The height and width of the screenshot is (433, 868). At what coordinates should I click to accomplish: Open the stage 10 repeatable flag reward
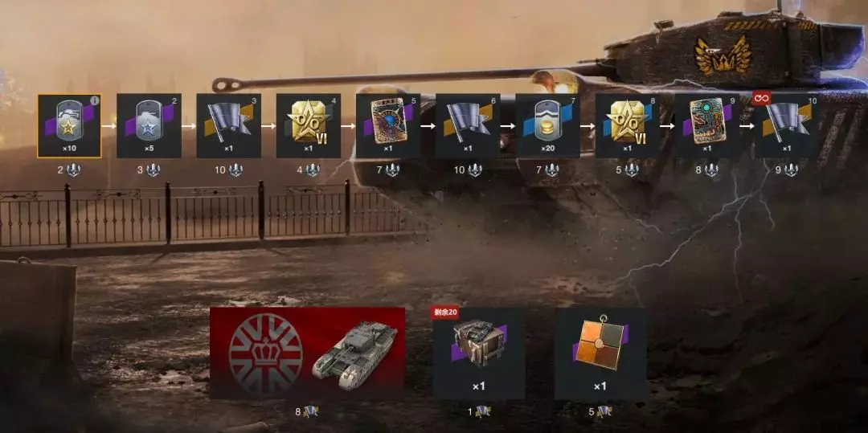(787, 126)
